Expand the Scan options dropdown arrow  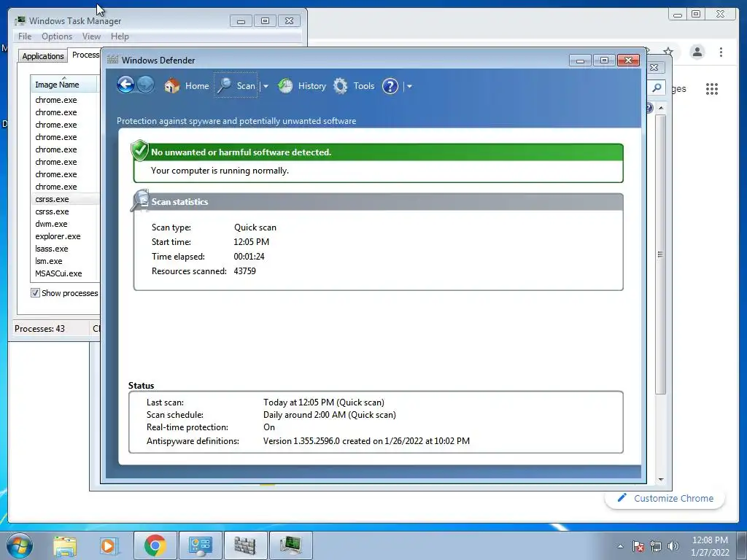tap(266, 86)
